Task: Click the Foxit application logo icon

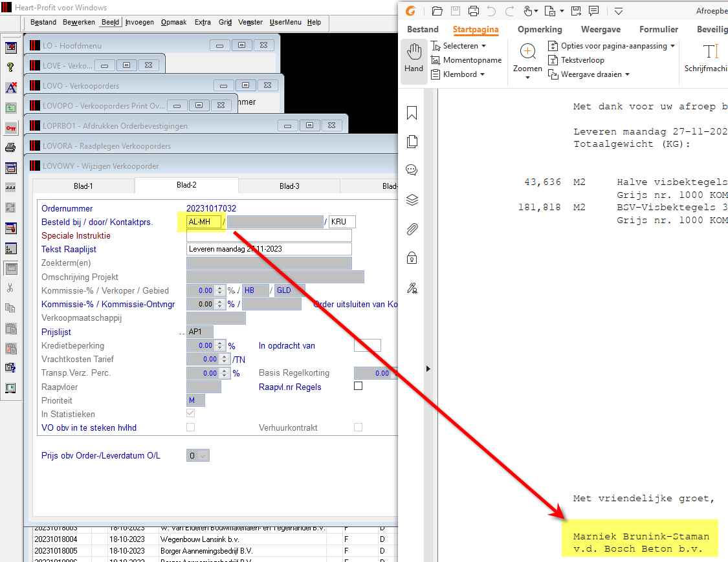Action: click(410, 11)
